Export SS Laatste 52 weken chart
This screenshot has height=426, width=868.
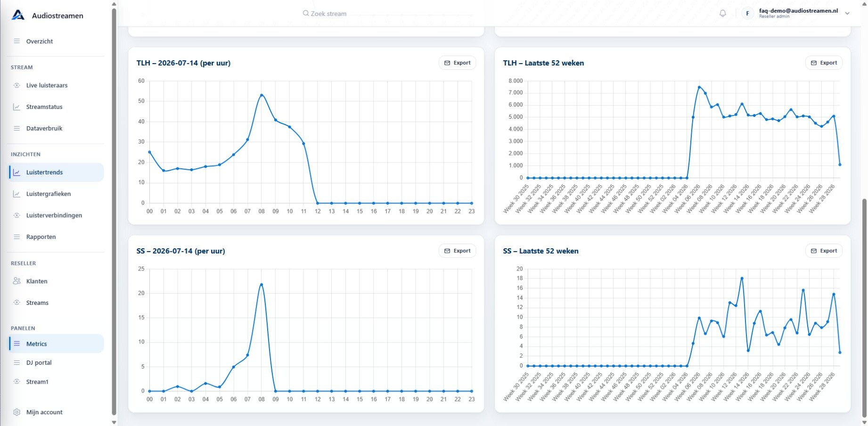[824, 251]
